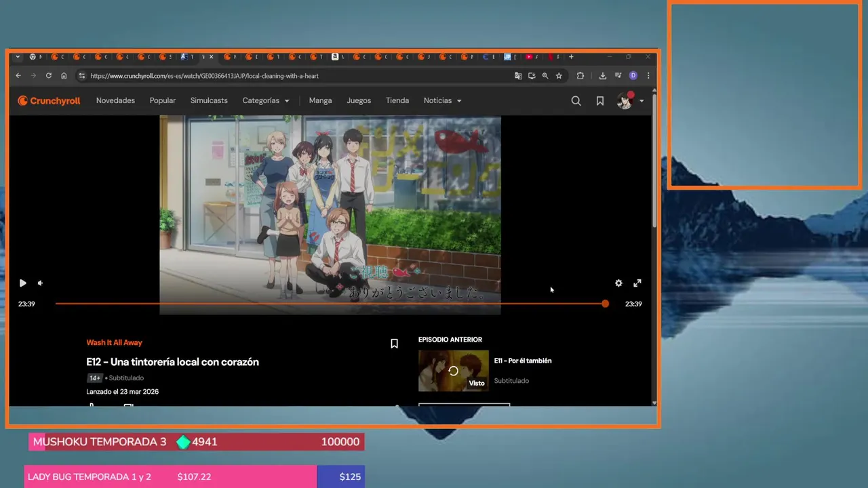Toggle fullscreen on the video player

637,283
